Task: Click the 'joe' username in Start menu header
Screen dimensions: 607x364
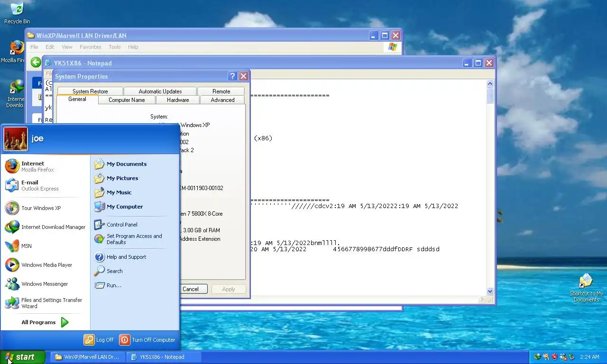Action: click(37, 139)
